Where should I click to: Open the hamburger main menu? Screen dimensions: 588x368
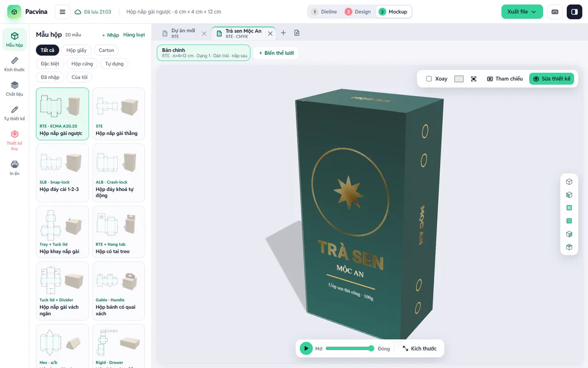tap(62, 11)
